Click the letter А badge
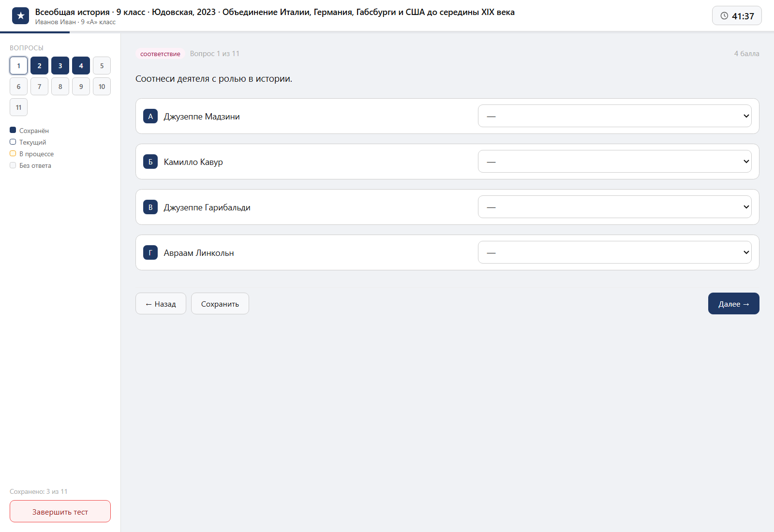The width and height of the screenshot is (774, 532). 150,116
